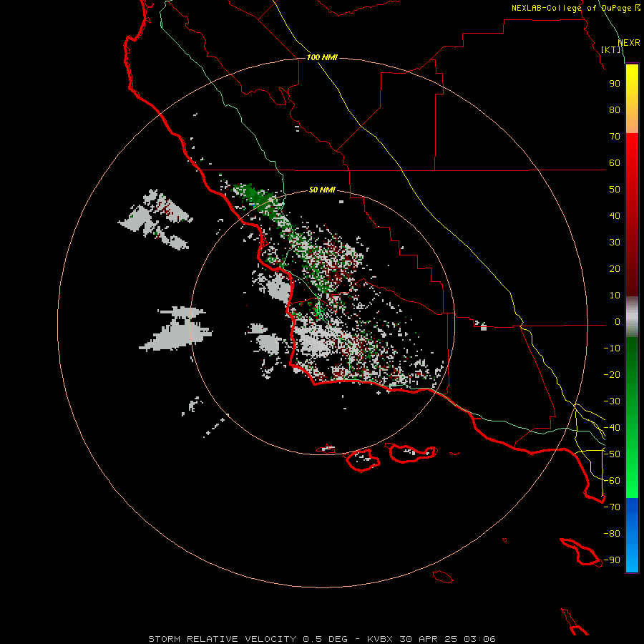Click the KT units label on the legend
The image size is (644, 644).
[611, 49]
